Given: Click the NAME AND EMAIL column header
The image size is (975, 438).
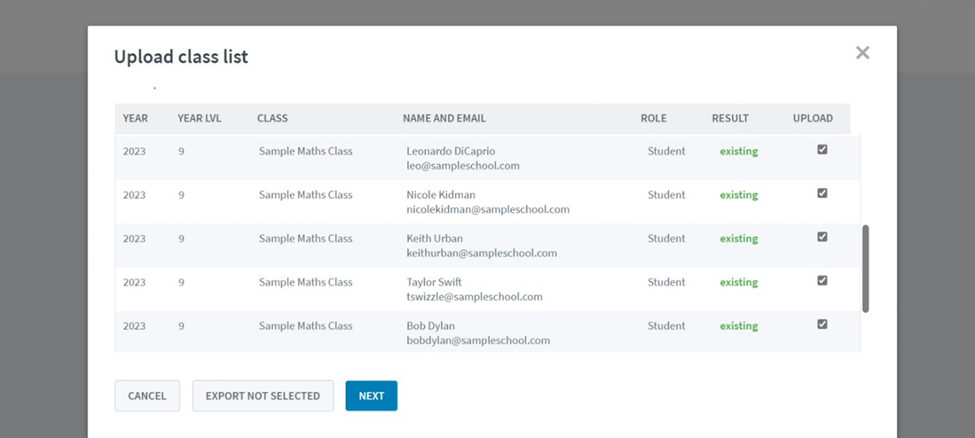Looking at the screenshot, I should tap(444, 118).
